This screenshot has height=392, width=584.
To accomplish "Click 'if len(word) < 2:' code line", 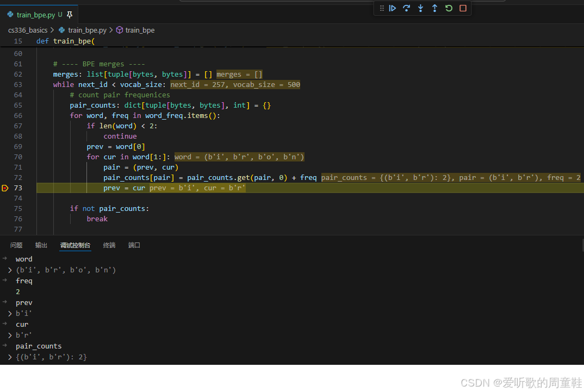I will (x=122, y=126).
